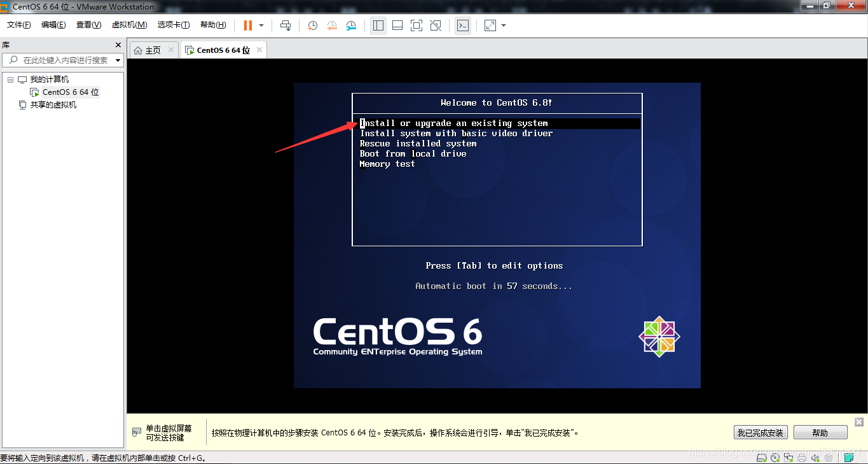
Task: Revert virtual machine to previous snapshot
Action: pos(332,25)
